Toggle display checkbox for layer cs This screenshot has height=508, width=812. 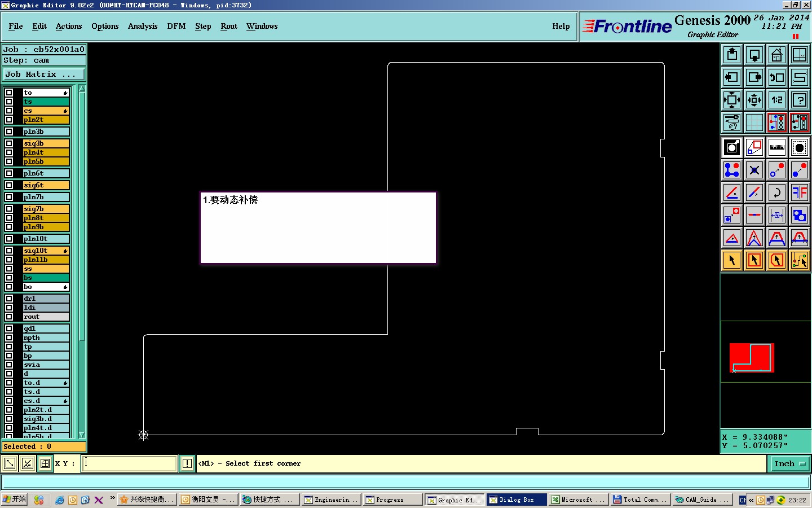9,111
